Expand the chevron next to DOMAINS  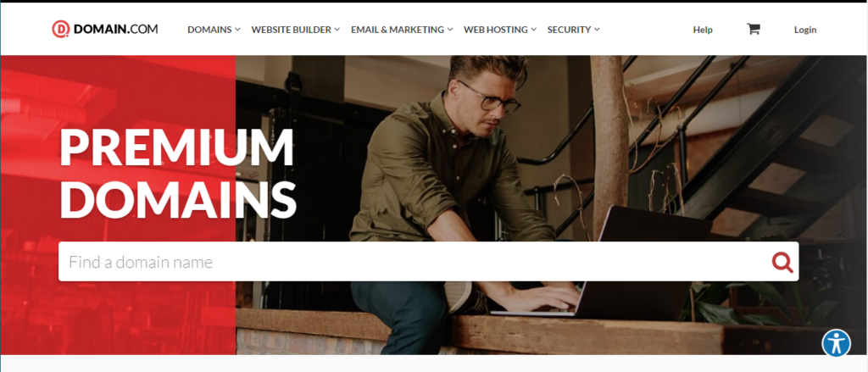237,30
